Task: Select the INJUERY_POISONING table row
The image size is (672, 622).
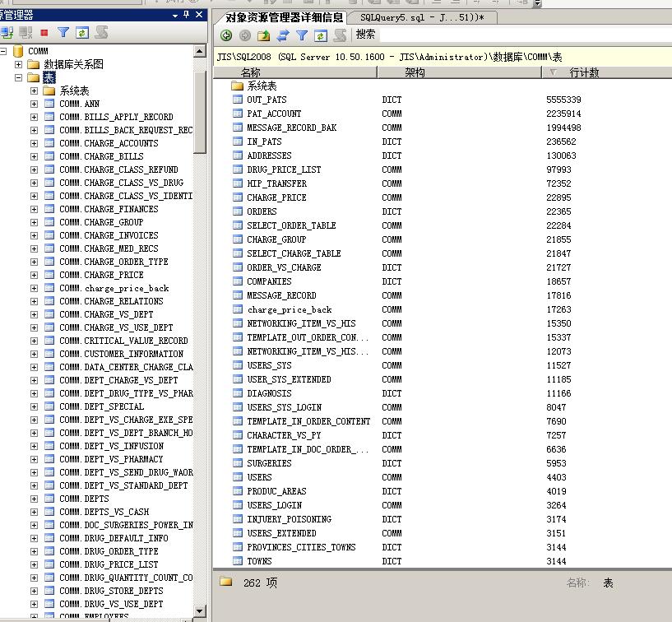Action: pos(289,519)
